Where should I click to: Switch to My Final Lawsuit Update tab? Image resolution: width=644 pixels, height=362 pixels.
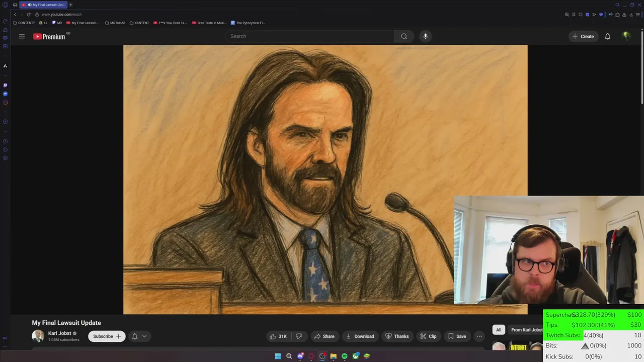tap(43, 5)
